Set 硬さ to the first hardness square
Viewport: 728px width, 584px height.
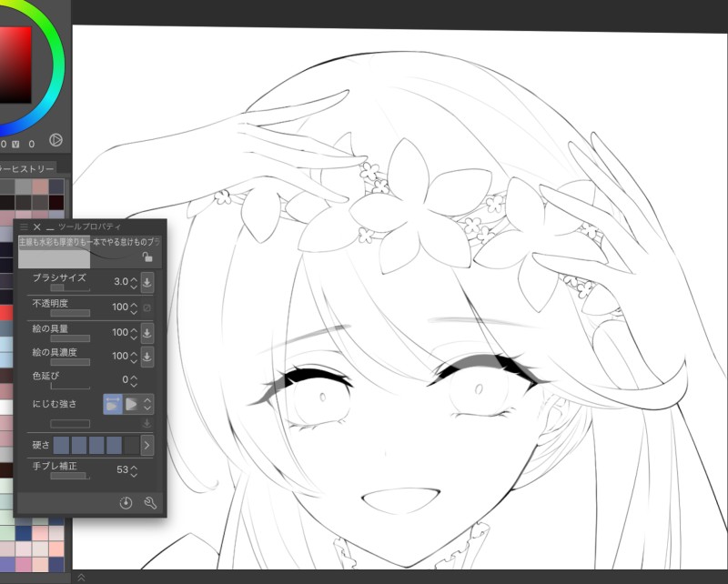coord(61,445)
